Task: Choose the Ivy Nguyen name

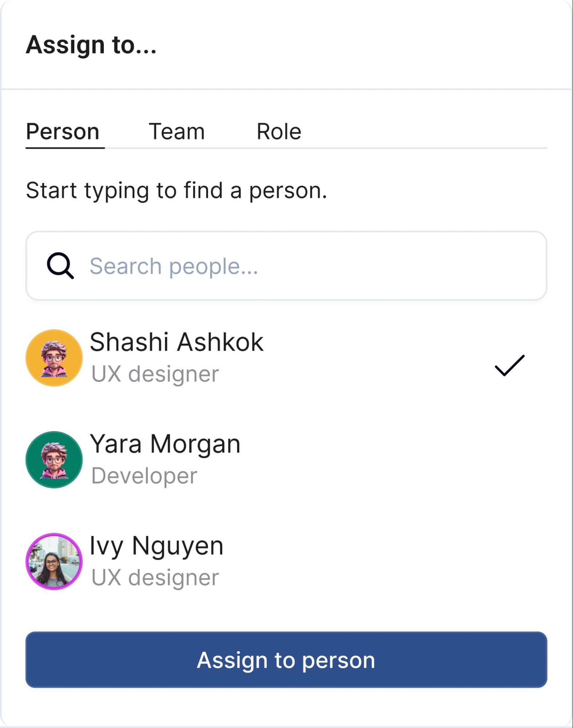Action: [157, 546]
